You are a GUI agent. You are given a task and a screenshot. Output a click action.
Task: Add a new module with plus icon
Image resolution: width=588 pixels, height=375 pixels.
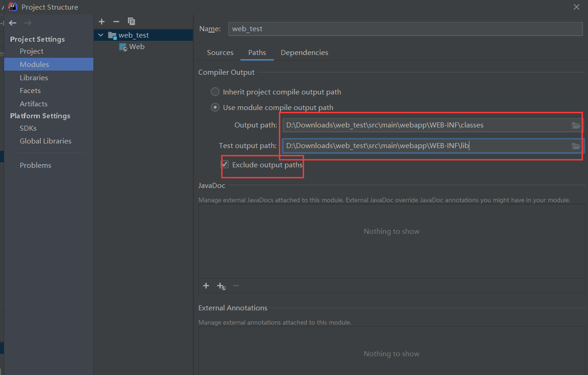coord(102,22)
